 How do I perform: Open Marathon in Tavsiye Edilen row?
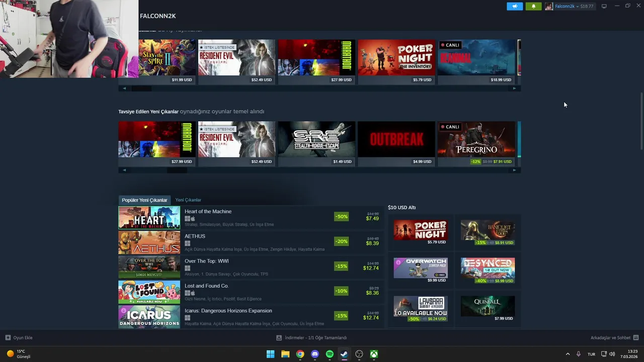[x=157, y=143]
